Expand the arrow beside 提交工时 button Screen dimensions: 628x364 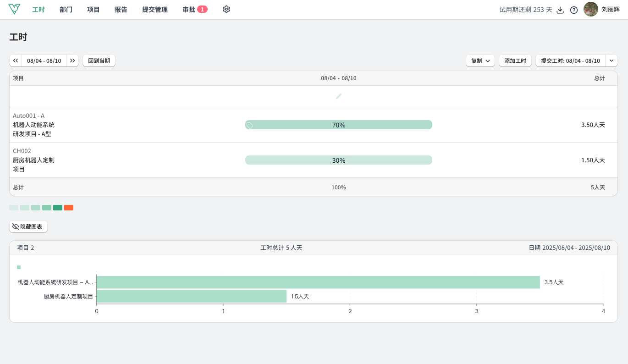click(x=611, y=61)
